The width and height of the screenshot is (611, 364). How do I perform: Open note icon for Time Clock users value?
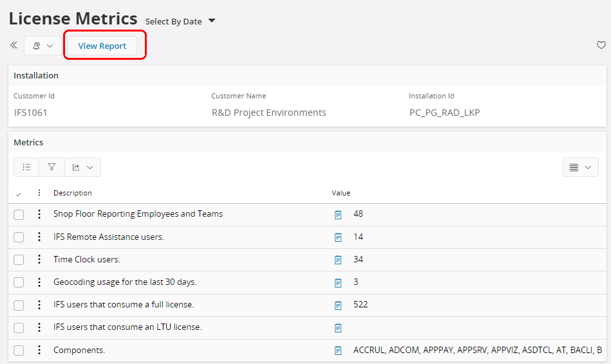[338, 260]
